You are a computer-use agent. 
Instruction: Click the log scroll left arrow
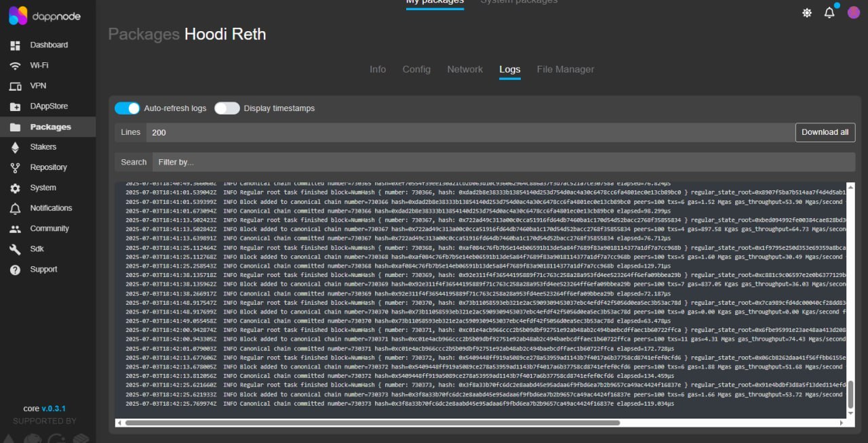119,423
